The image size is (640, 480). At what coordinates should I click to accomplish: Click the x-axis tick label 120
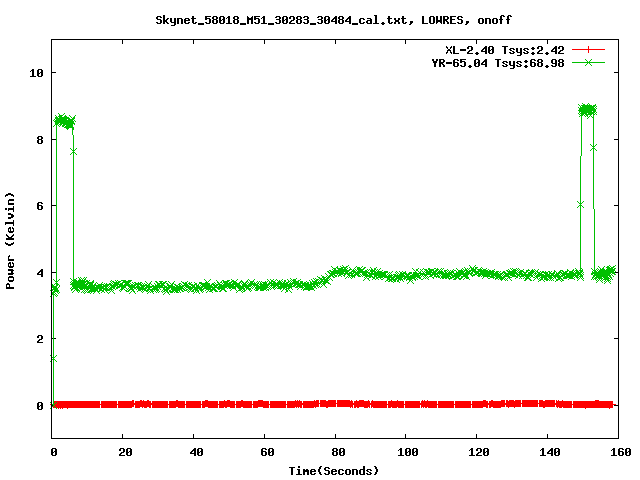[479, 452]
